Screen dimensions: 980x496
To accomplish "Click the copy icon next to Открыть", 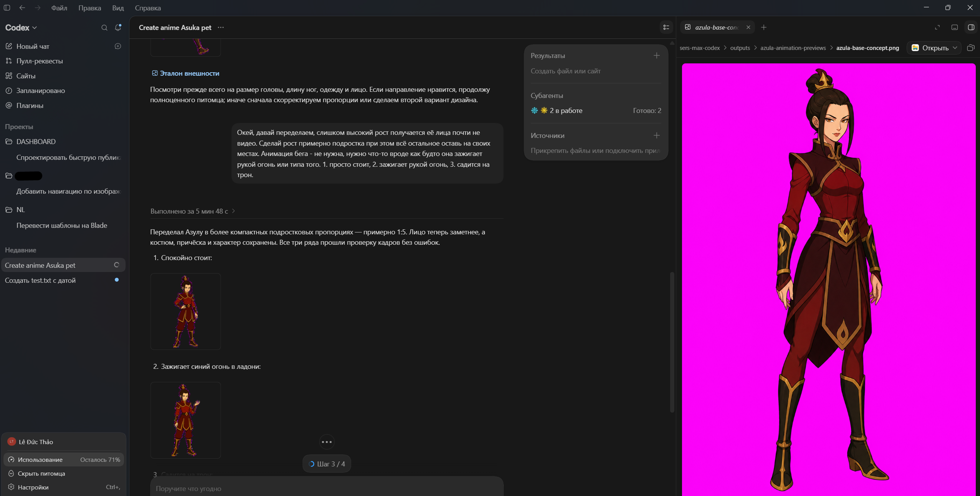I will pos(971,48).
